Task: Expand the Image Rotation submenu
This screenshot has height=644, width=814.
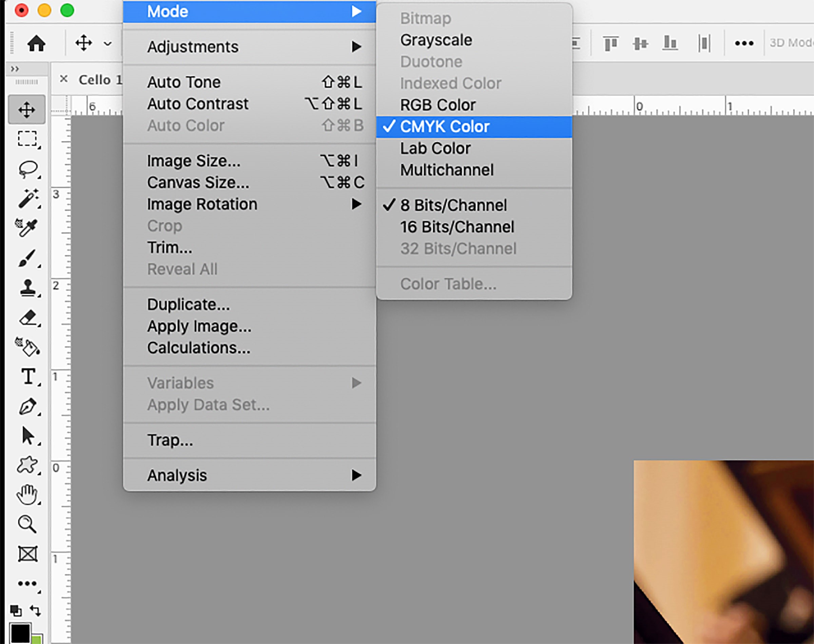Action: point(202,204)
